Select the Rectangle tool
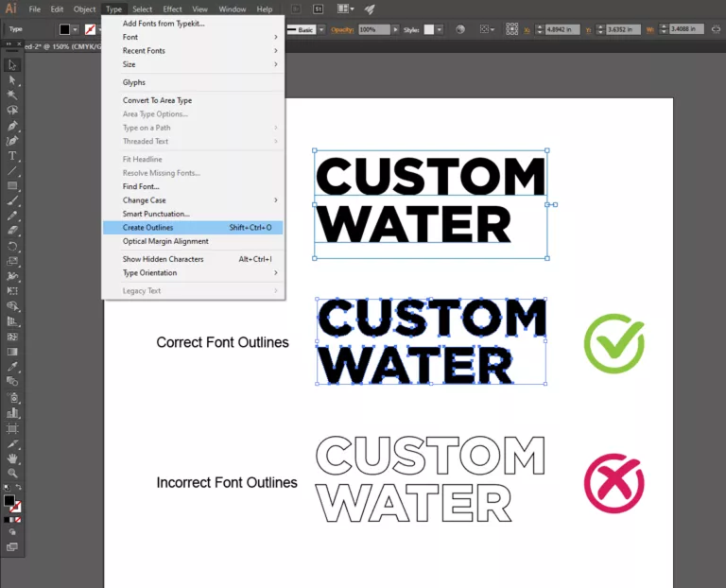Screen dimensions: 726x588 point(12,186)
